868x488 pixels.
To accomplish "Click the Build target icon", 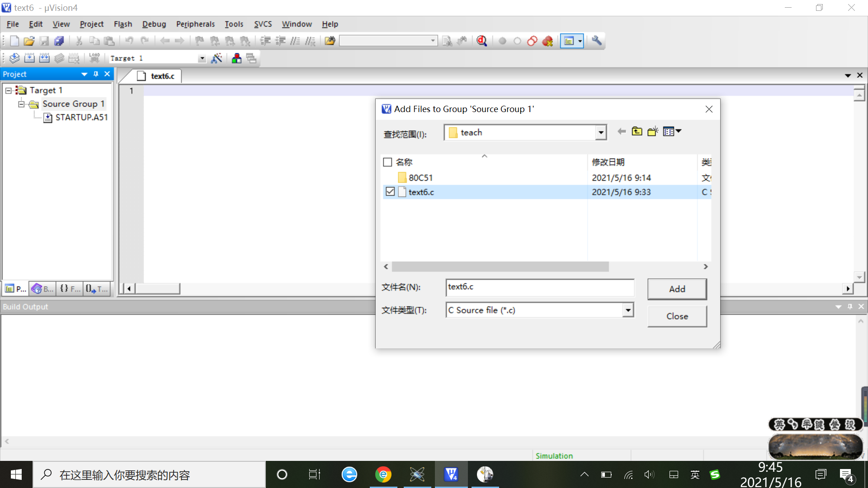I will [x=29, y=58].
